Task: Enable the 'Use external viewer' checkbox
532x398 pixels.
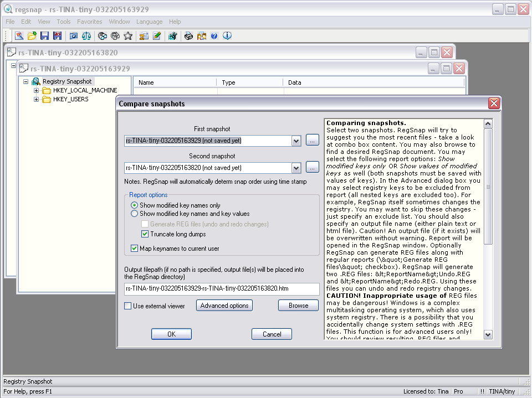Action: 127,305
